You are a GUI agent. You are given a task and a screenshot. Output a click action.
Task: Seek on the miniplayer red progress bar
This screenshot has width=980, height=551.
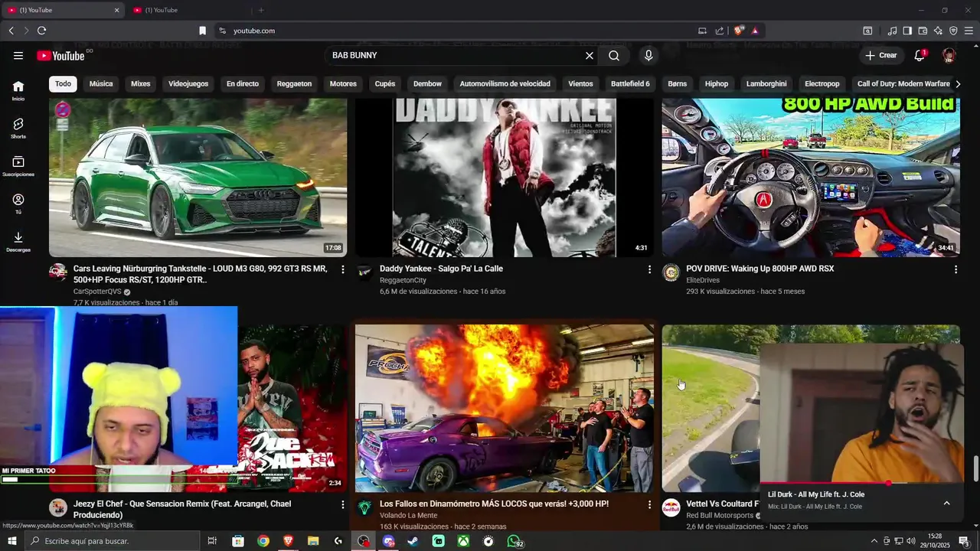point(861,483)
